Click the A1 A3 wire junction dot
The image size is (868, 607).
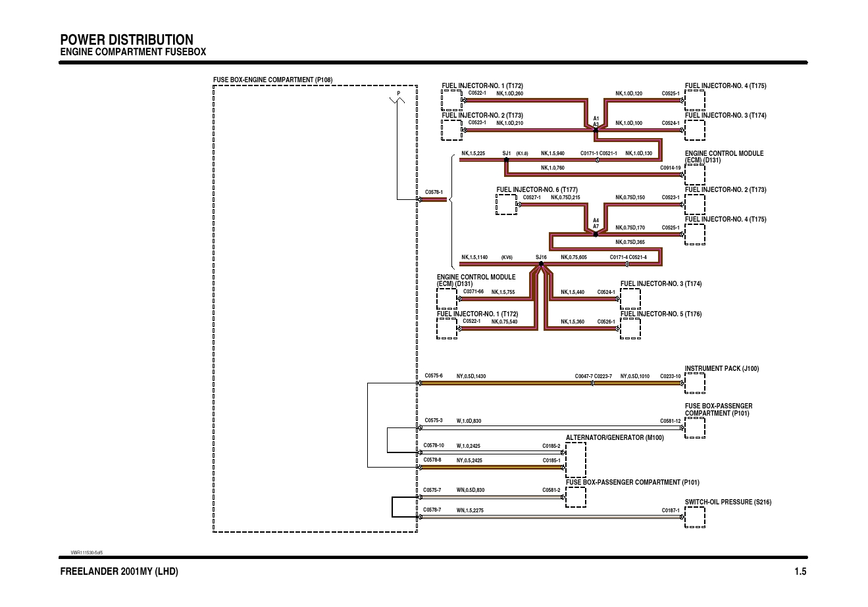(596, 130)
